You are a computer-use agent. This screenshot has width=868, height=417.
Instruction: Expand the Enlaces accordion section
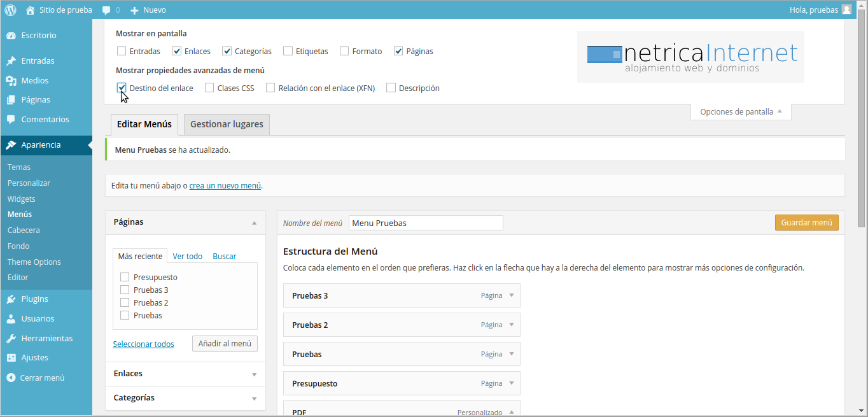click(x=254, y=374)
